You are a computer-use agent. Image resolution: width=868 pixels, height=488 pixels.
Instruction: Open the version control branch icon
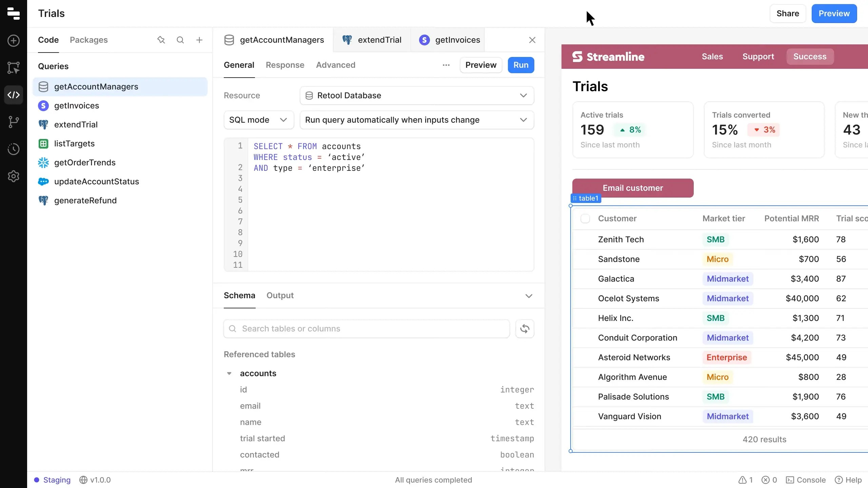[x=13, y=122]
